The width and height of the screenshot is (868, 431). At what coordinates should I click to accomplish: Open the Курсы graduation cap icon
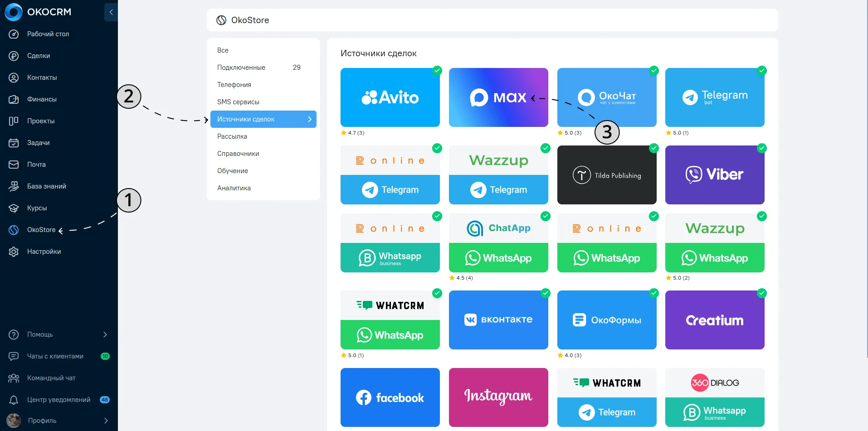pyautogui.click(x=14, y=208)
